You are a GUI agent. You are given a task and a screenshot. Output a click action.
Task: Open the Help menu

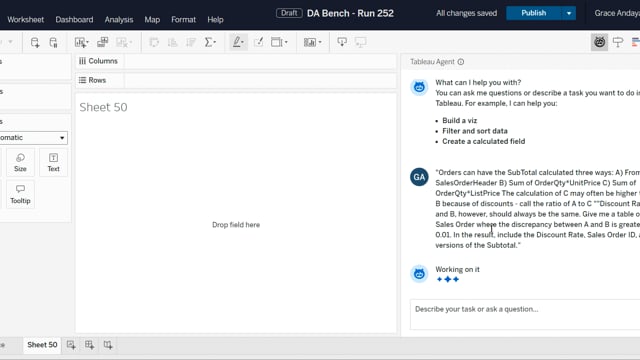tap(215, 20)
